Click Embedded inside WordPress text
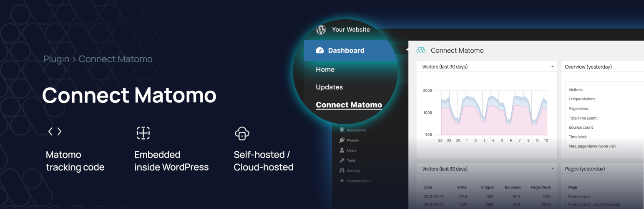This screenshot has width=644, height=209. pos(171,161)
